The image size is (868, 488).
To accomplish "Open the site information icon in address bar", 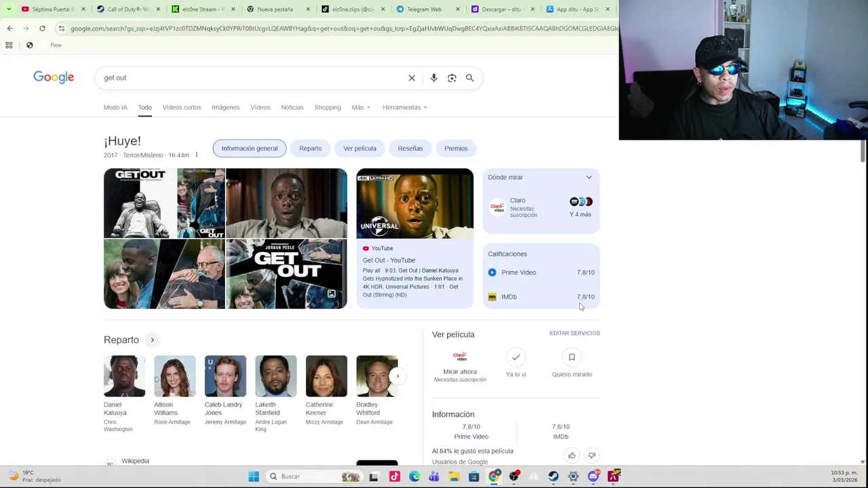I will (61, 28).
